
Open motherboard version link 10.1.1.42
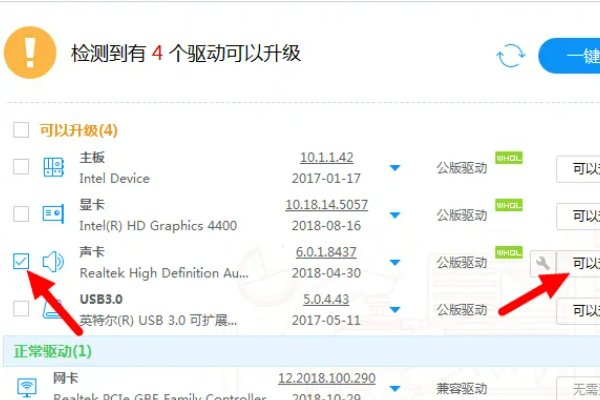[327, 158]
